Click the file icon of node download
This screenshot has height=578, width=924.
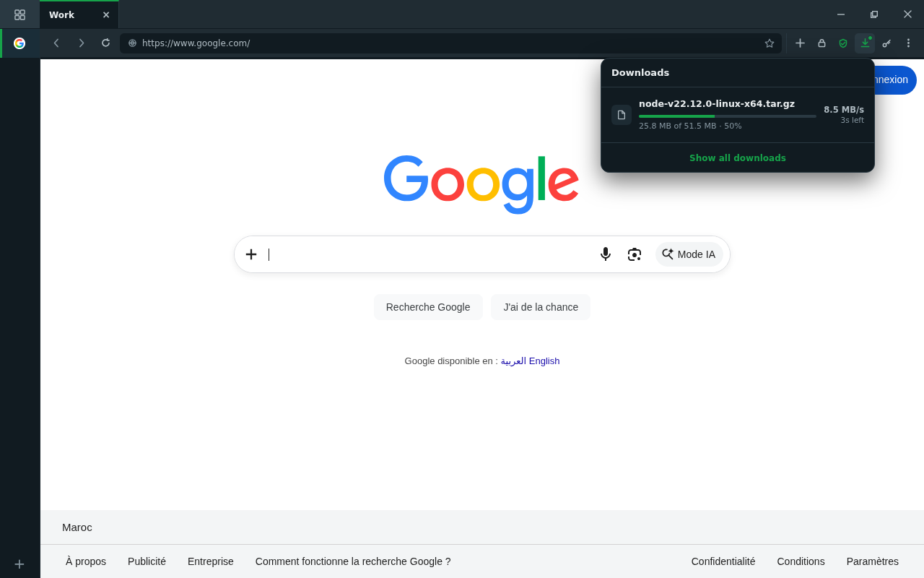pyautogui.click(x=622, y=115)
